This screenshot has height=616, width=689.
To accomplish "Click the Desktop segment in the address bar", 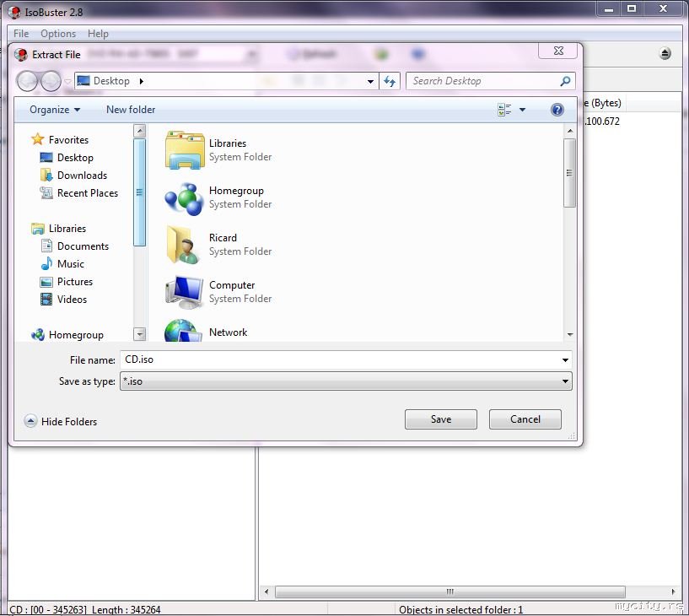I will 111,81.
